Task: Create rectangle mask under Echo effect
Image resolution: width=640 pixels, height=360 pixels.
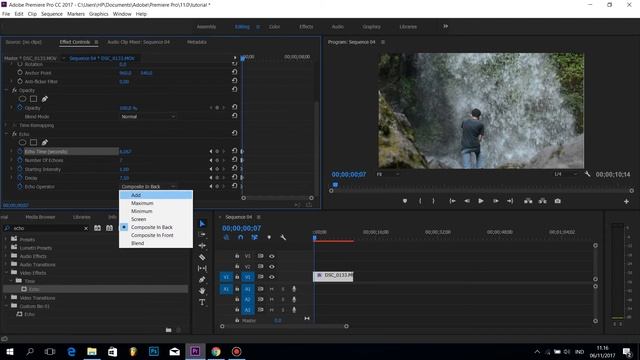Action: point(33,142)
